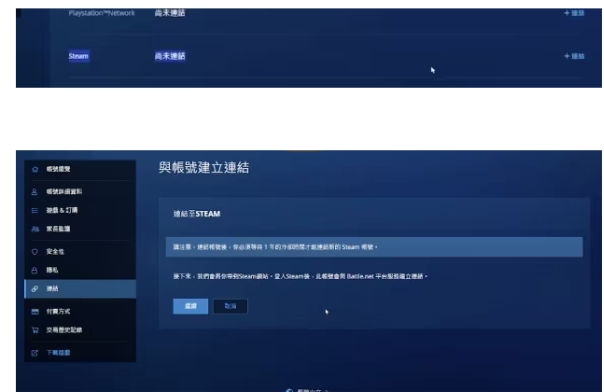The width and height of the screenshot is (604, 392).
Task: Follow the 下載遊戲 external link in sidebar
Action: (x=58, y=353)
